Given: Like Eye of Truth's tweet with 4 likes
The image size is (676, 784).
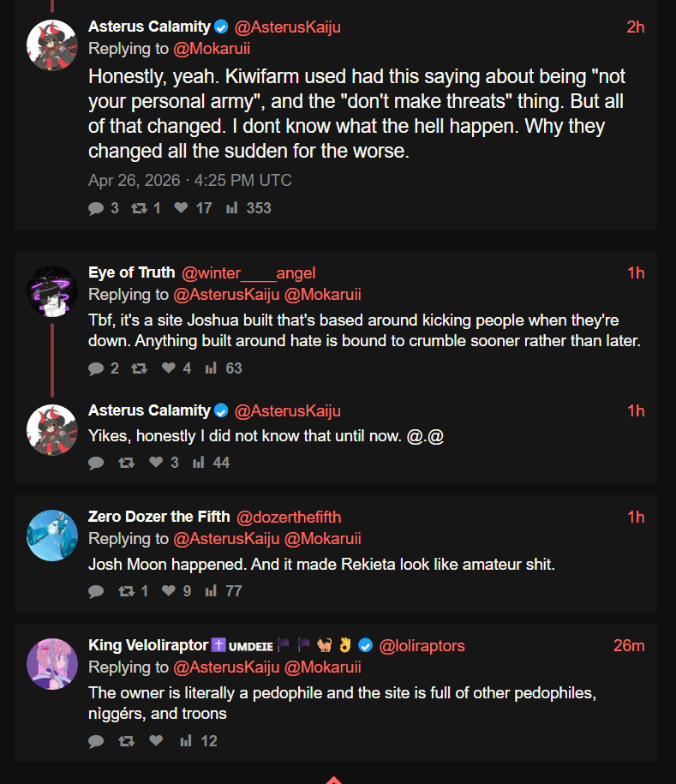Looking at the screenshot, I should click(169, 368).
